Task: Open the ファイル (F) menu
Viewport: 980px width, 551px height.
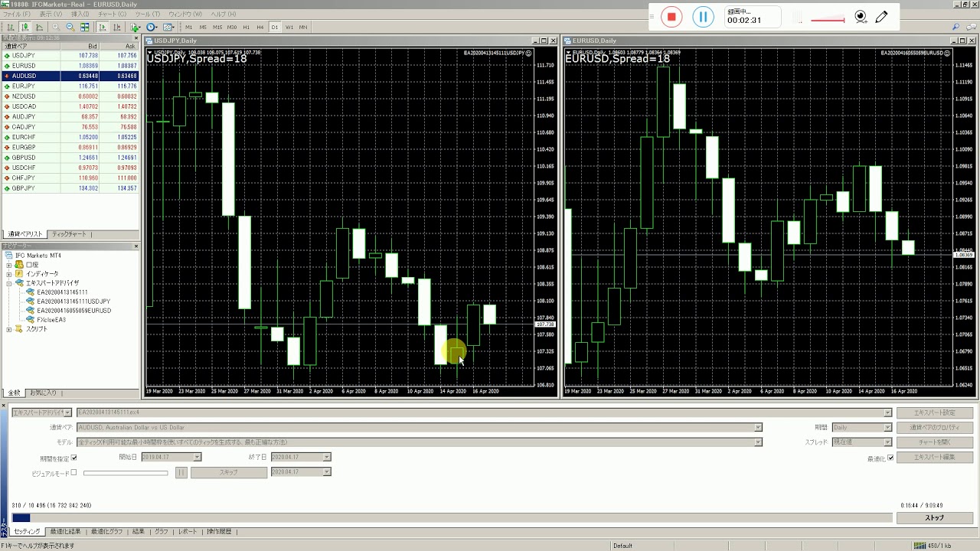Action: click(x=17, y=15)
